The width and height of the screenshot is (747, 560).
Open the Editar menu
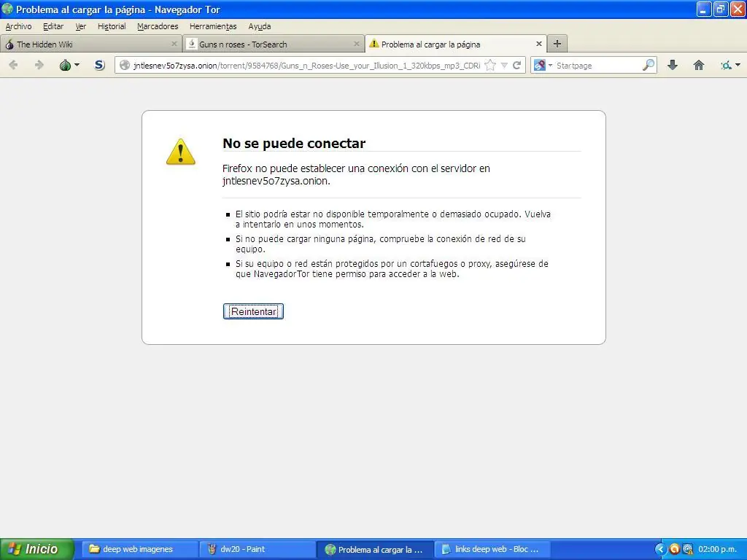(x=53, y=26)
